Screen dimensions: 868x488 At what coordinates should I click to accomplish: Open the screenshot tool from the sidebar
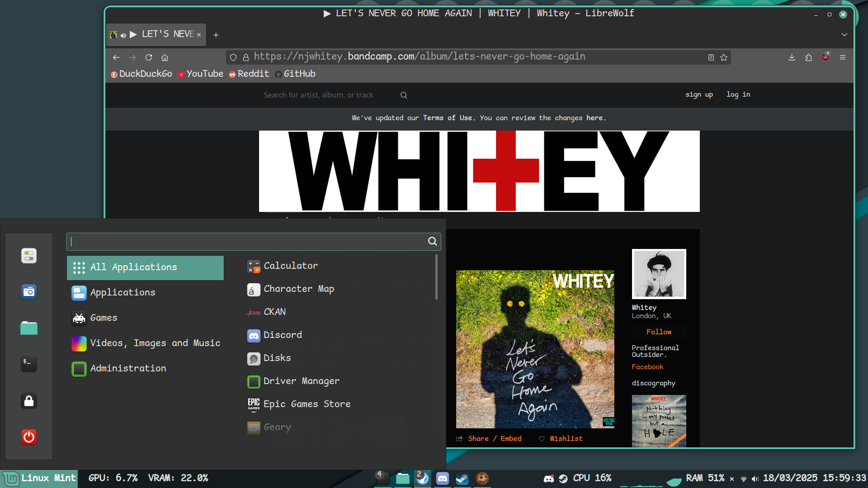[28, 291]
